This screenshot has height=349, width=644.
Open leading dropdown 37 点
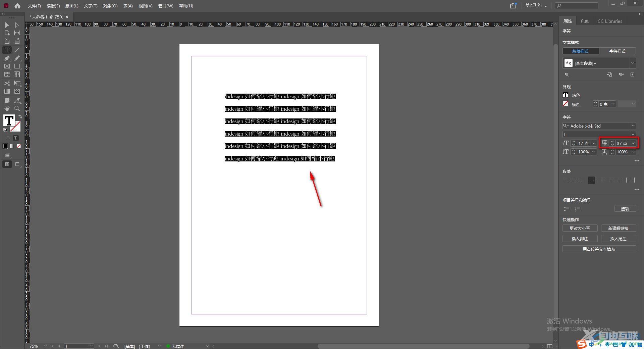click(x=633, y=143)
